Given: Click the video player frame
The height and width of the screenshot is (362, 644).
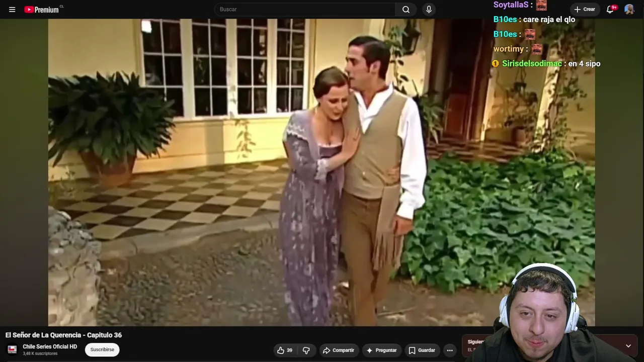Looking at the screenshot, I should pos(321,172).
